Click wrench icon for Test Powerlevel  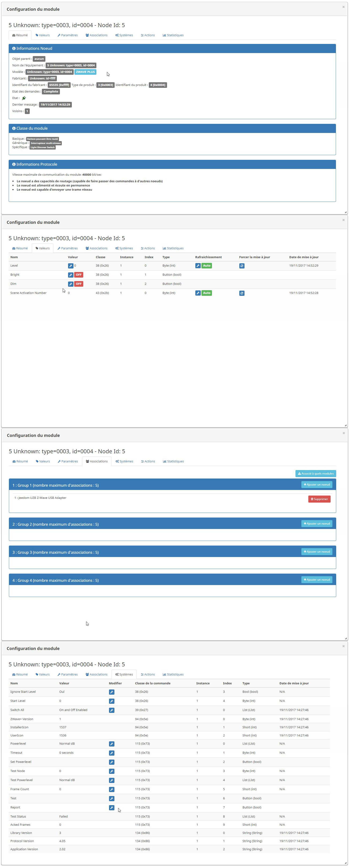111,780
